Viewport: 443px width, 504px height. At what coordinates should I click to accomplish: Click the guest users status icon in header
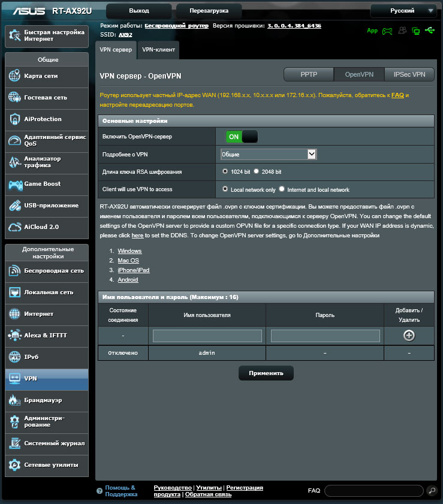402,31
